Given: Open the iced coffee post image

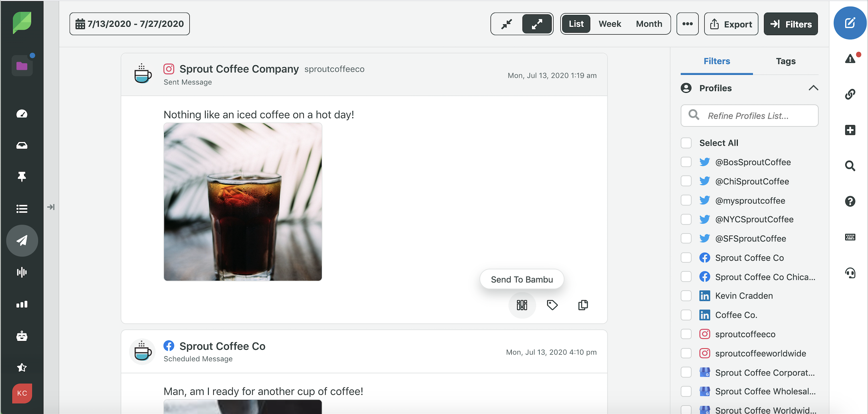Looking at the screenshot, I should coord(243,202).
